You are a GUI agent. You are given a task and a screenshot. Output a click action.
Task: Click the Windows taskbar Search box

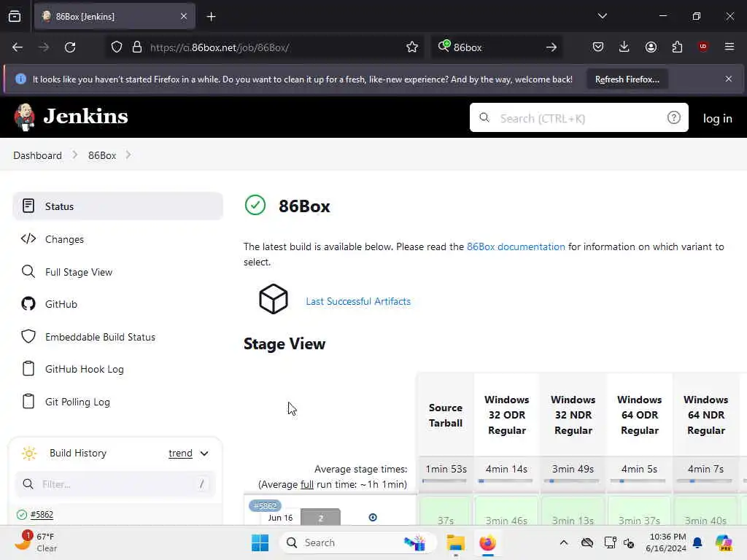point(358,542)
